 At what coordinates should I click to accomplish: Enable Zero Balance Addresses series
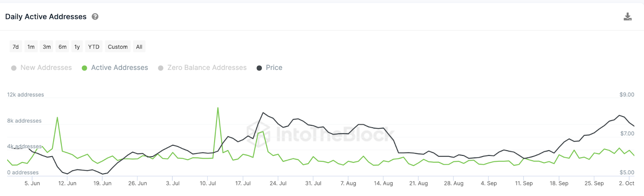(206, 67)
